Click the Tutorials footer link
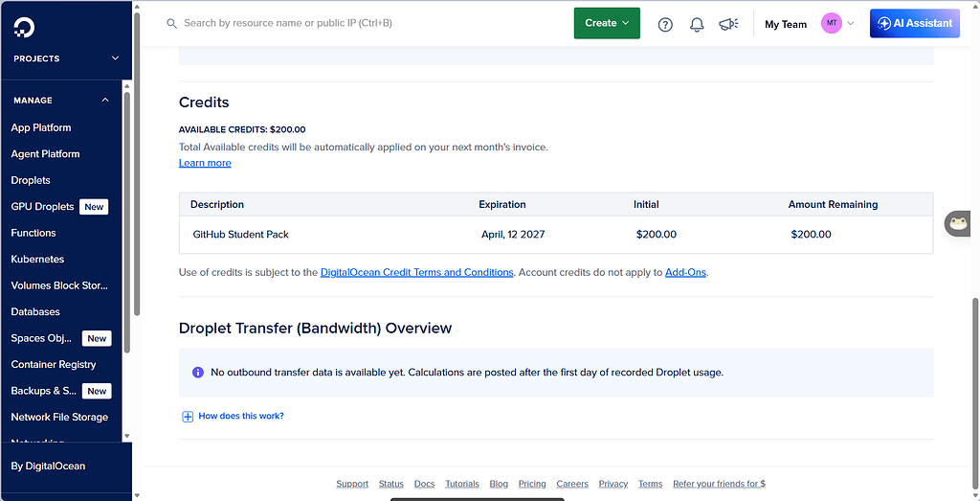The height and width of the screenshot is (501, 980). (x=462, y=484)
